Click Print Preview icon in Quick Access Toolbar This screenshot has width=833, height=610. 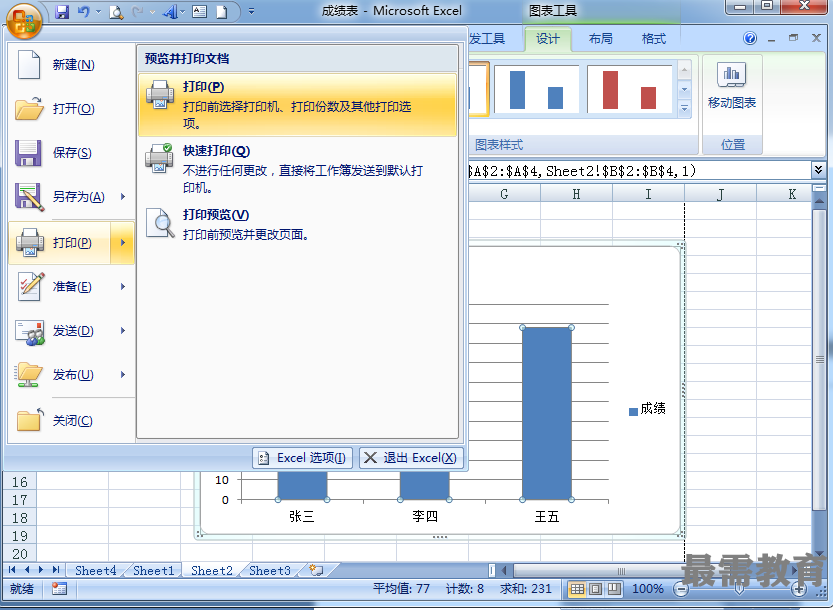(x=116, y=12)
